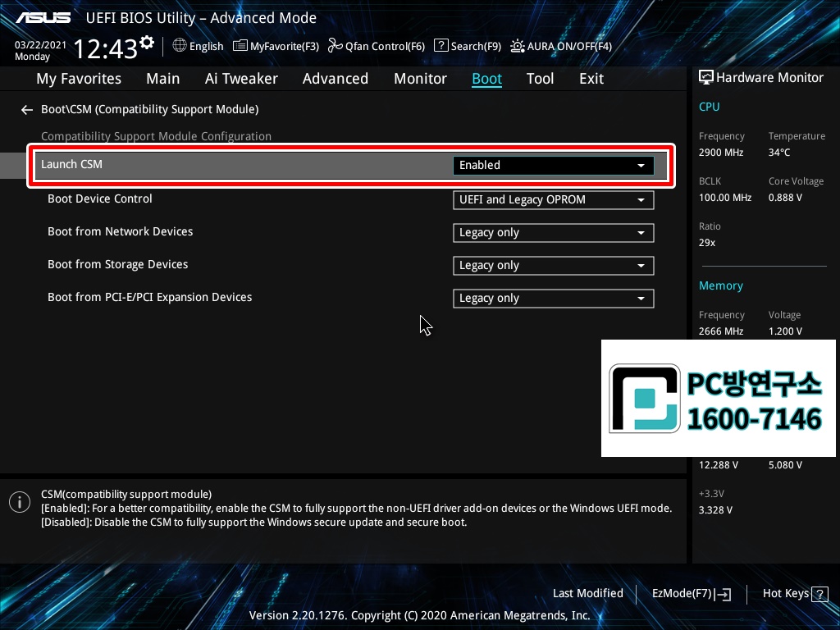Toggle AURA ON/OFF(F4)
This screenshot has width=840, height=630.
tap(561, 46)
